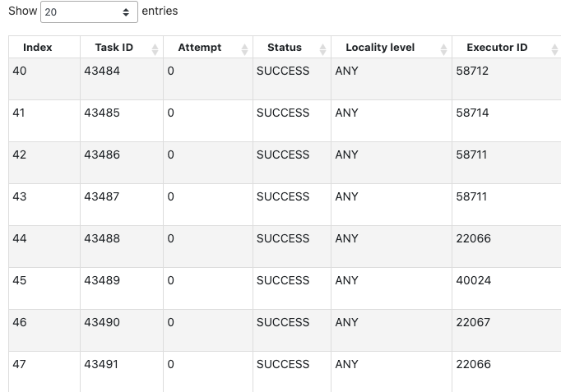Sort by the Index column header
561x392 pixels.
pos(37,48)
